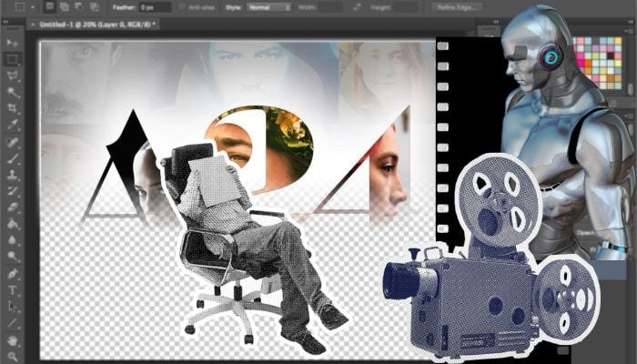Pick the bright orange swatch in Swatches panel
The image size is (637, 364).
pos(588,64)
